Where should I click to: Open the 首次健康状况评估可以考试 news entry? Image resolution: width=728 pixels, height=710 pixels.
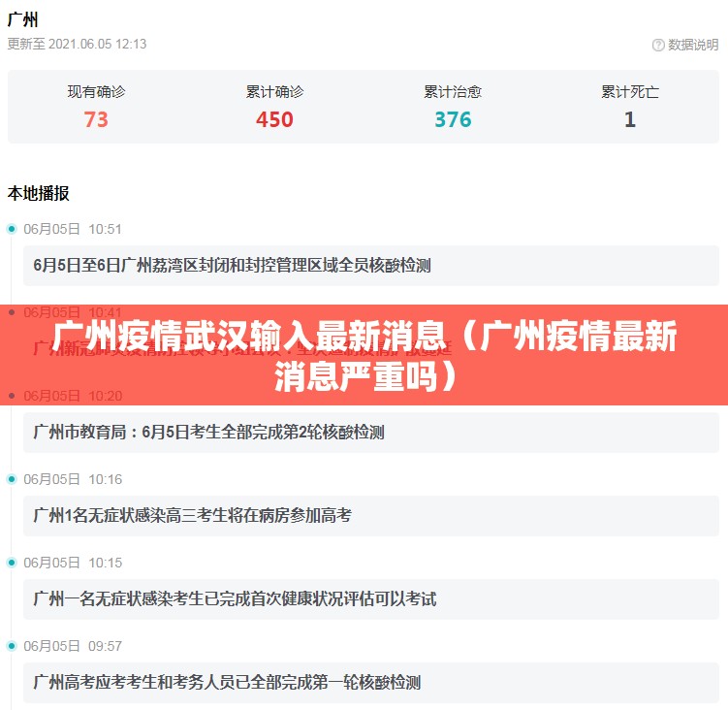235,599
